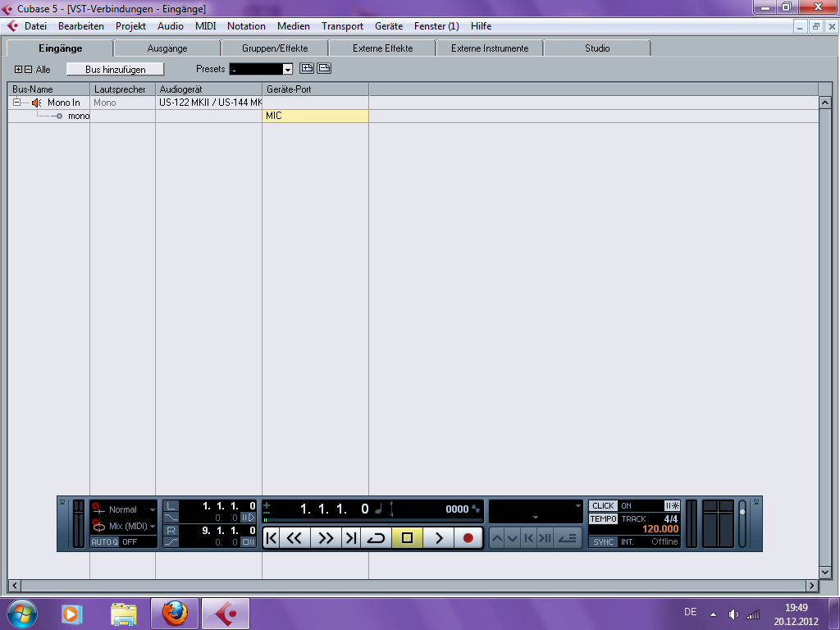Open Firefox from the taskbar
The height and width of the screenshot is (630, 840).
pyautogui.click(x=175, y=614)
